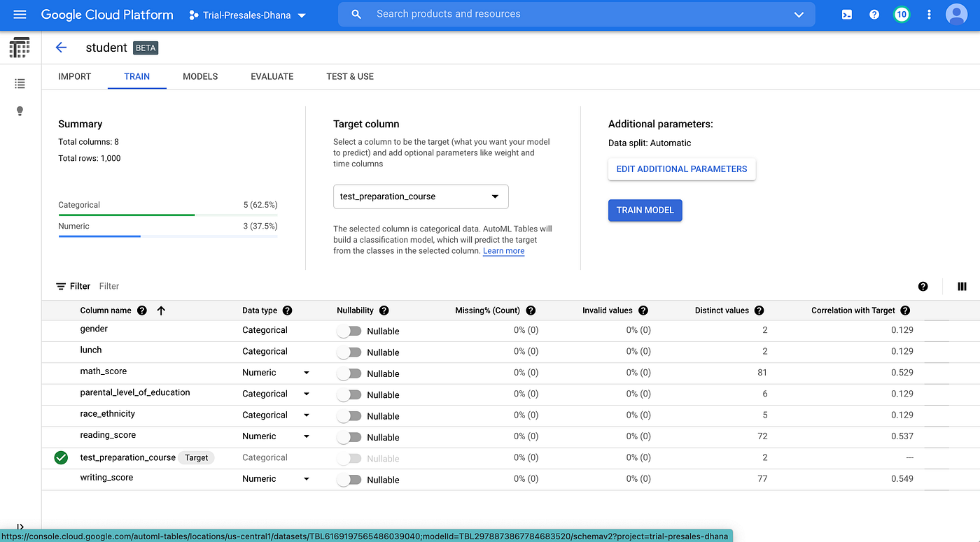Toggle Nullable for the gender column

pyautogui.click(x=349, y=329)
